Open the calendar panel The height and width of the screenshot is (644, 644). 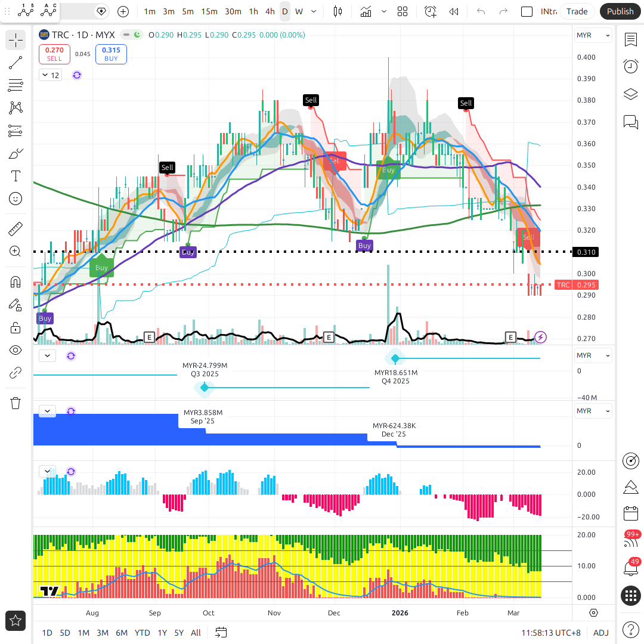pos(631,513)
